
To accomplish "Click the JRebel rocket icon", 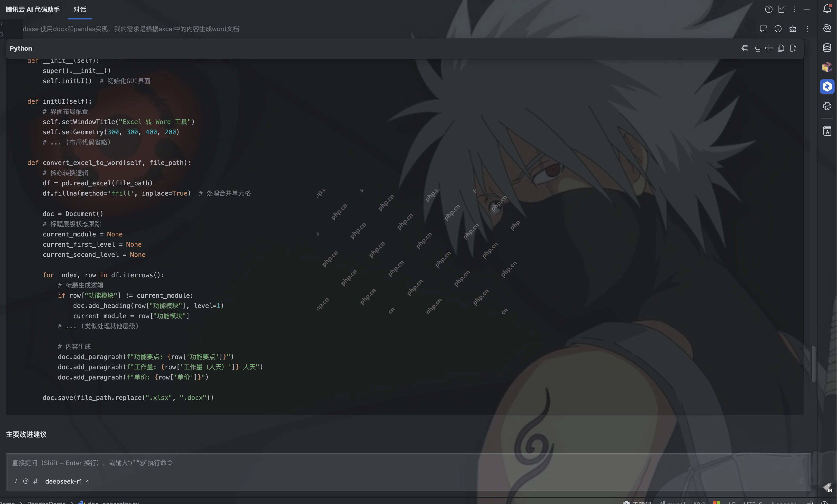I will (x=828, y=488).
